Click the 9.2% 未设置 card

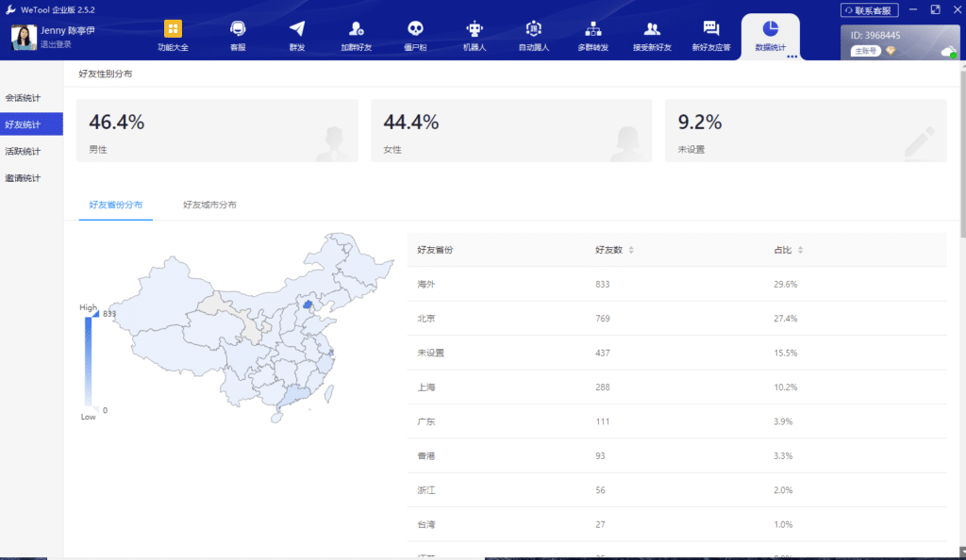pyautogui.click(x=806, y=130)
